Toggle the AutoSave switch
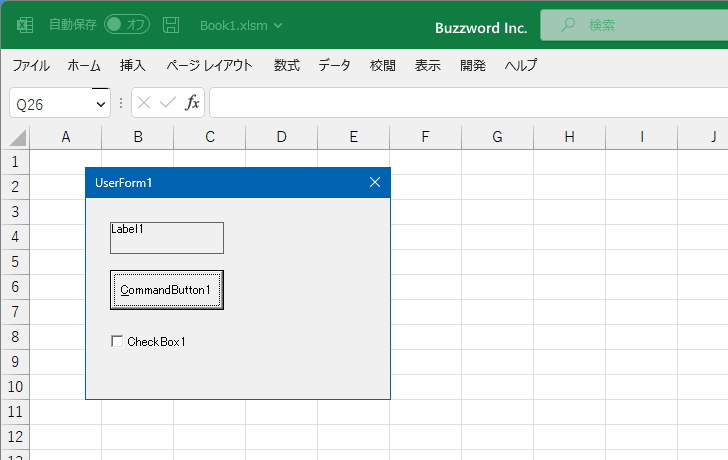 click(127, 25)
